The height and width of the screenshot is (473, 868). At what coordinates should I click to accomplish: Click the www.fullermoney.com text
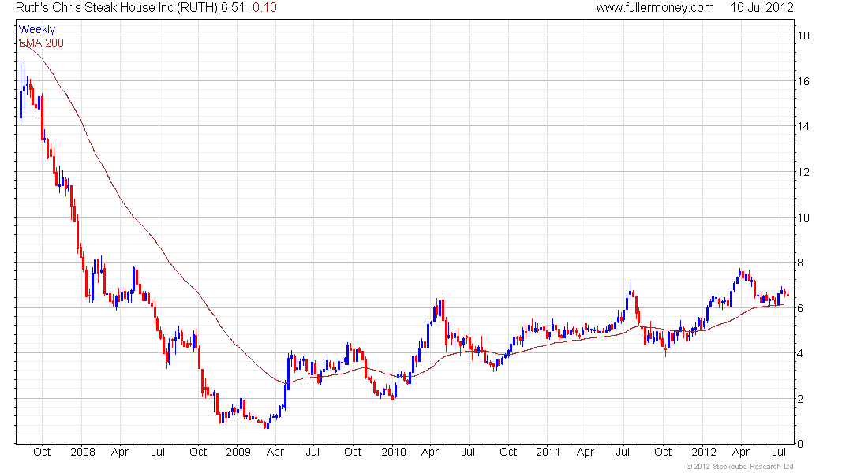pyautogui.click(x=655, y=8)
